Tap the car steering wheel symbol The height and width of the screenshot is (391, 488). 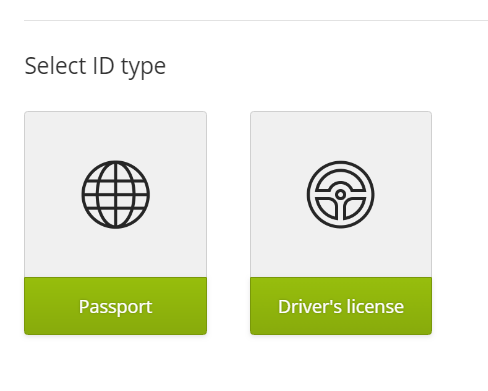[x=340, y=195]
